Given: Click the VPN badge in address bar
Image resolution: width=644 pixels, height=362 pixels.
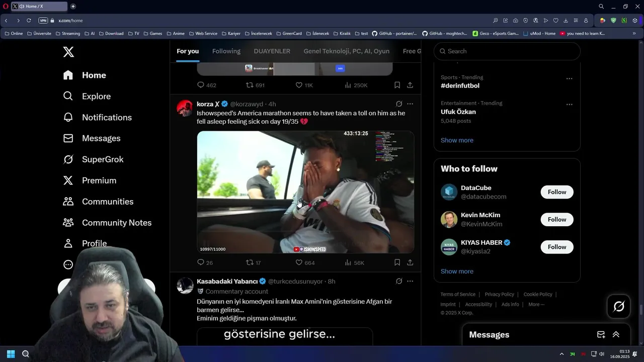Looking at the screenshot, I should pyautogui.click(x=43, y=21).
